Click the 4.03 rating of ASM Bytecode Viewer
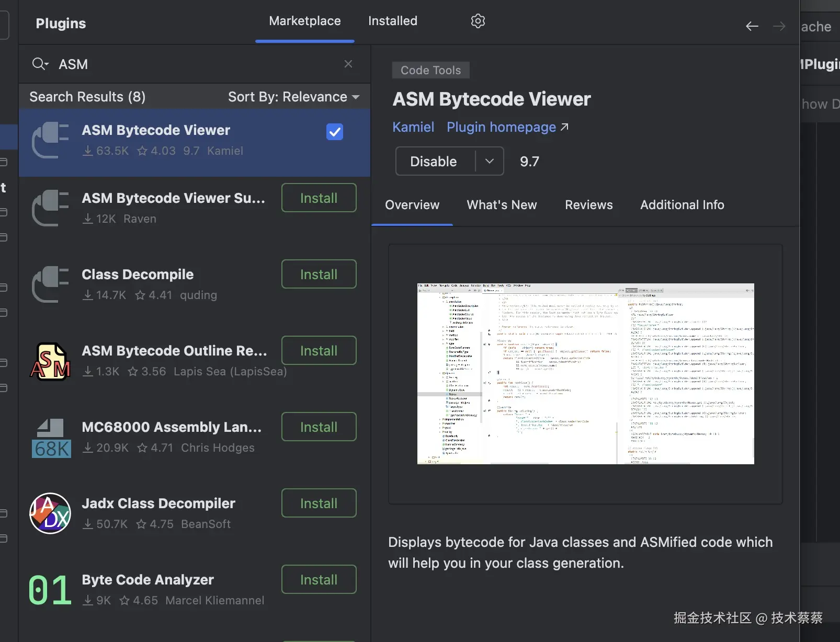This screenshot has height=642, width=840. click(156, 151)
